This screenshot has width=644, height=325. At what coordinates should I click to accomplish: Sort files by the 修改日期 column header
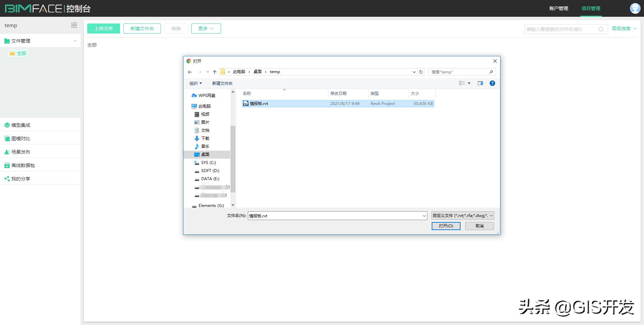point(338,94)
